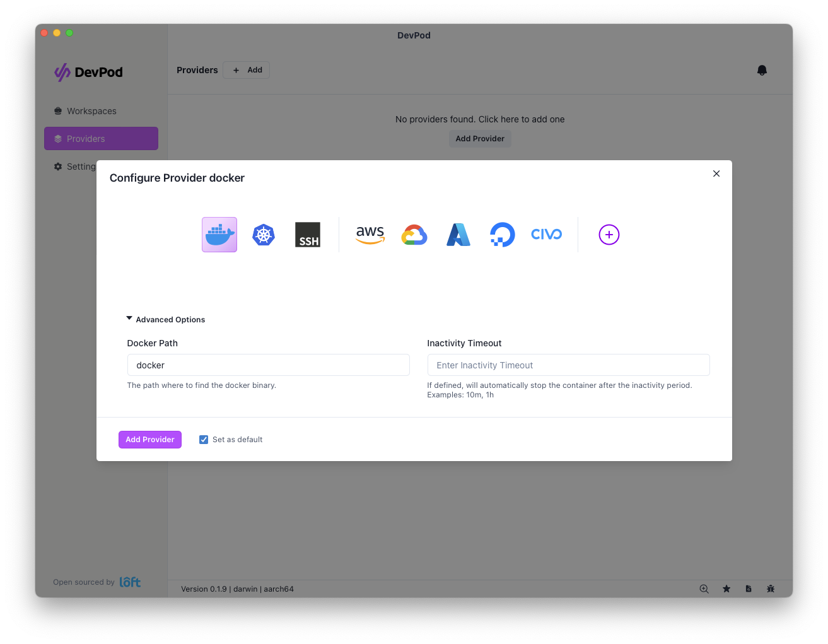828x644 pixels.
Task: Pick the Civo provider icon
Action: point(546,234)
